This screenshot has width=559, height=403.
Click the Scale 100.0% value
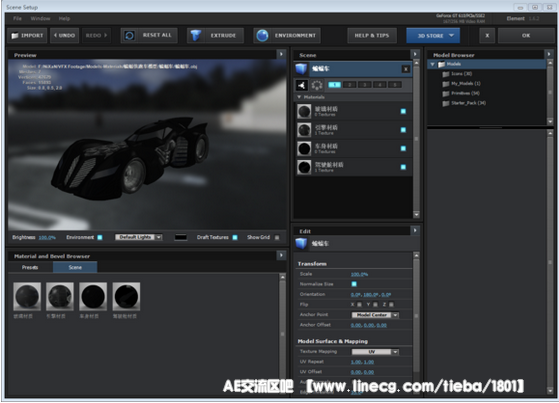pyautogui.click(x=359, y=274)
